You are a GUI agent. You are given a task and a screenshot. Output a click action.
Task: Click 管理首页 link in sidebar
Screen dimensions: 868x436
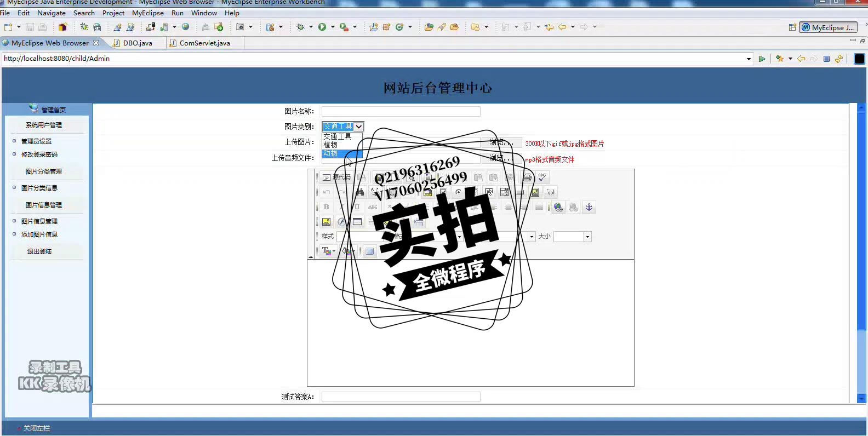53,110
